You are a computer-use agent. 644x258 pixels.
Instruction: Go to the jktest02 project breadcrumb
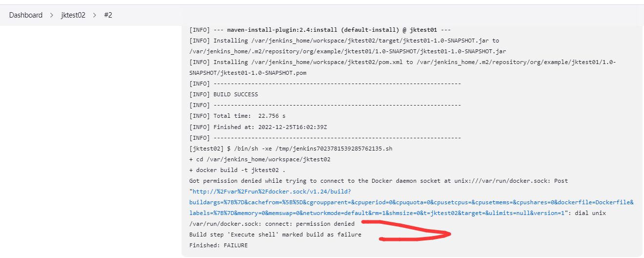click(x=73, y=15)
